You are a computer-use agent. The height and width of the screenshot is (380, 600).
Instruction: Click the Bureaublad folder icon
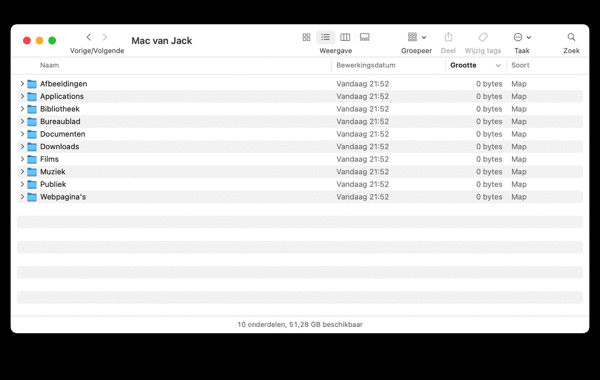pos(32,122)
